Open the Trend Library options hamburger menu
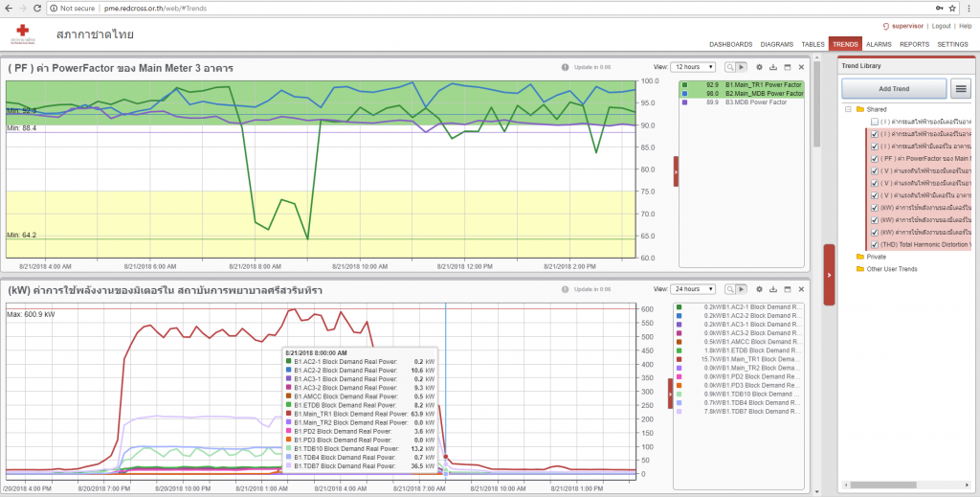The image size is (980, 497). click(x=961, y=88)
